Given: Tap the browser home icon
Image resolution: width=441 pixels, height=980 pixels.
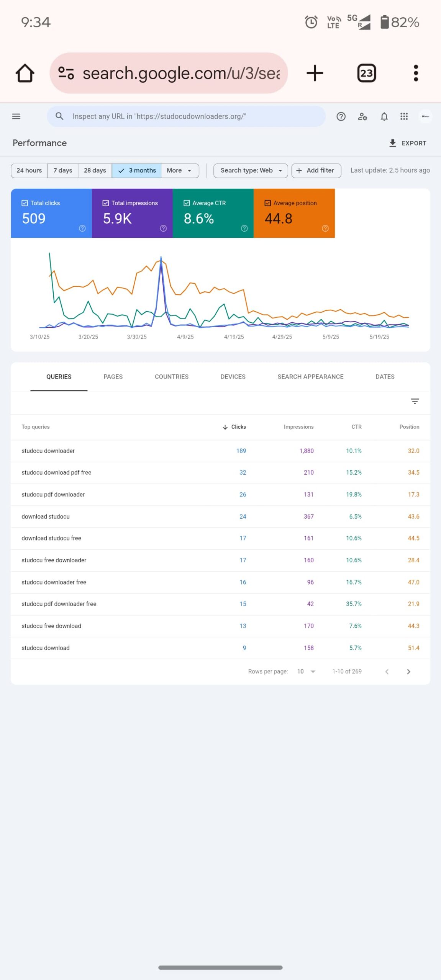Looking at the screenshot, I should coord(25,73).
